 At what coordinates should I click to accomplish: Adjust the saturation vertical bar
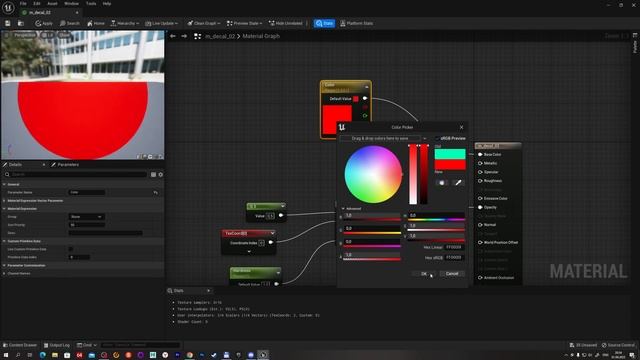point(413,174)
